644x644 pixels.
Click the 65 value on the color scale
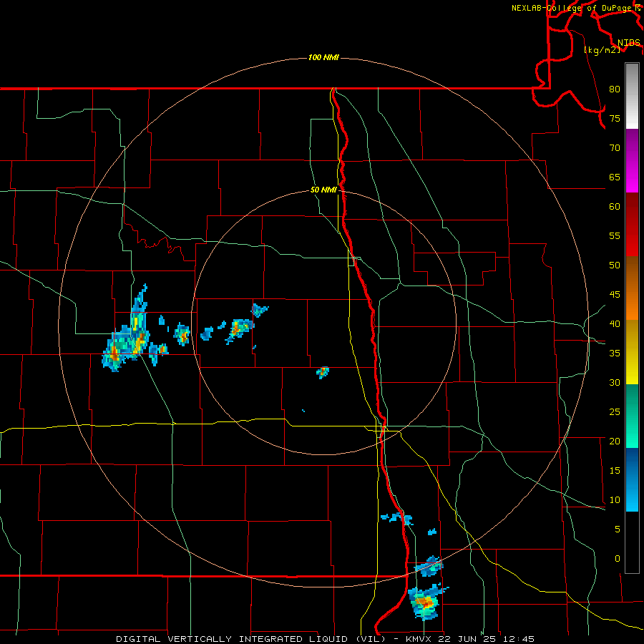point(615,177)
